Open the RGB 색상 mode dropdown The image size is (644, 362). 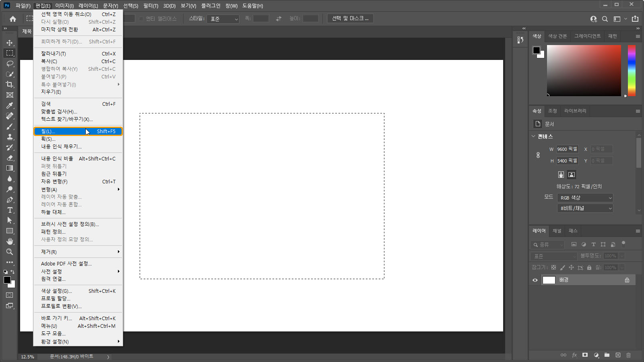click(x=585, y=198)
